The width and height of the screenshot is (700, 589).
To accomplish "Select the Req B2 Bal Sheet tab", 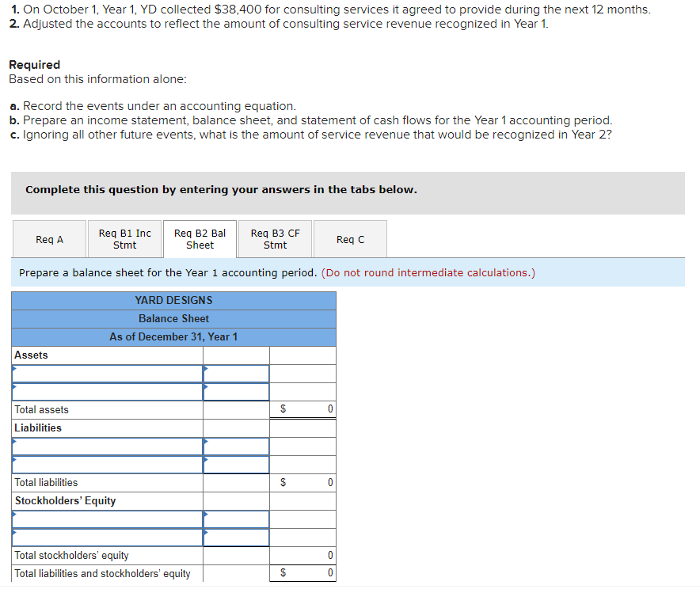I will coord(200,238).
